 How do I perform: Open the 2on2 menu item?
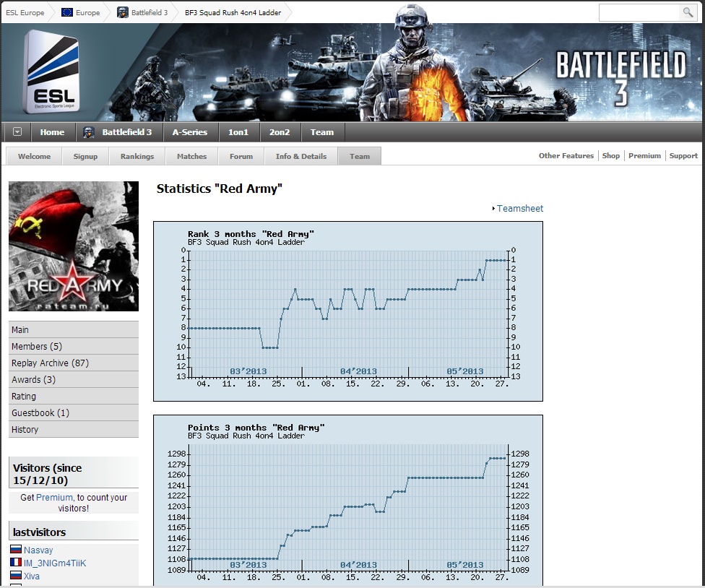pyautogui.click(x=280, y=132)
